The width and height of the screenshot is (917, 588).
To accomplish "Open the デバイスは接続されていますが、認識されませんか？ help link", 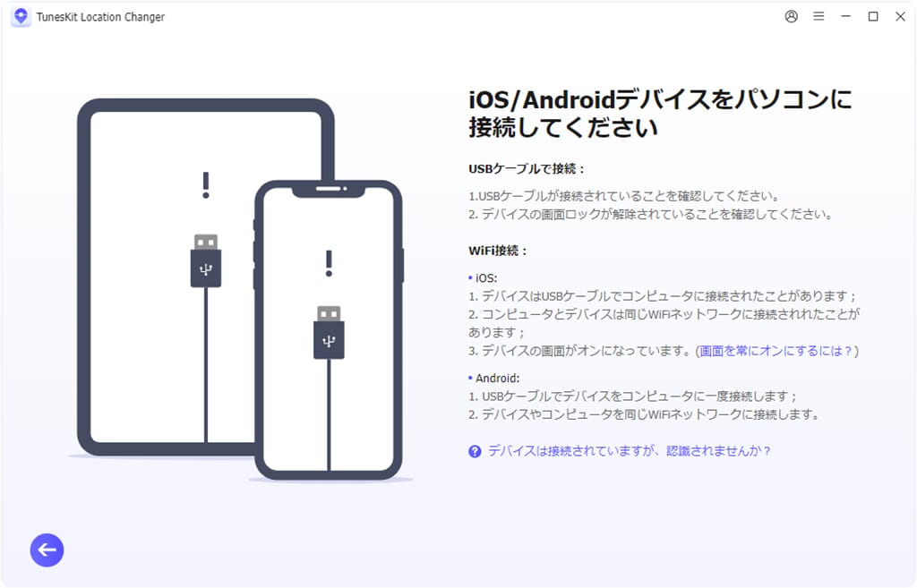I will tap(630, 451).
